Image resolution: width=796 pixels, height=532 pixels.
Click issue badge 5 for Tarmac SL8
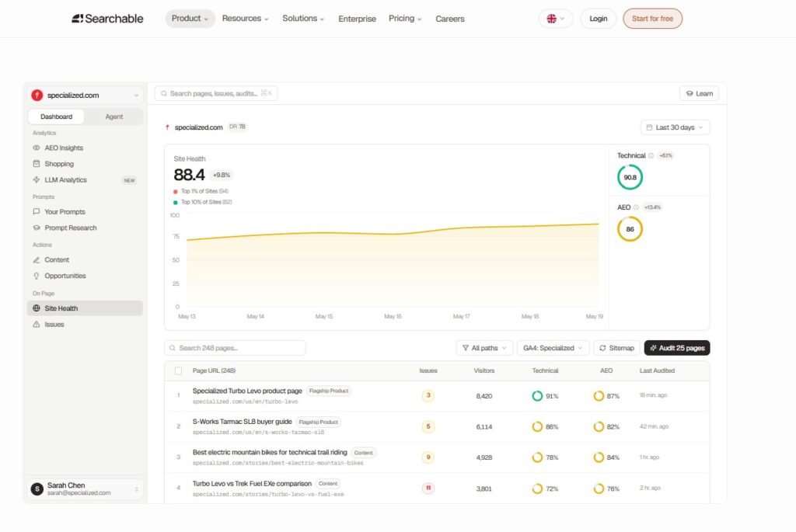(x=428, y=426)
